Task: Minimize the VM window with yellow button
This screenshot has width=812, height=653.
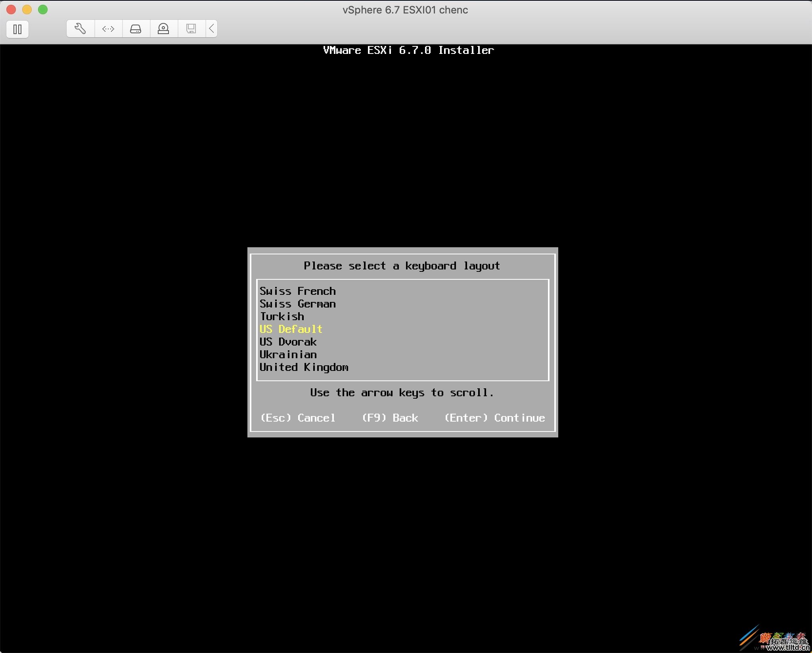Action: [27, 10]
